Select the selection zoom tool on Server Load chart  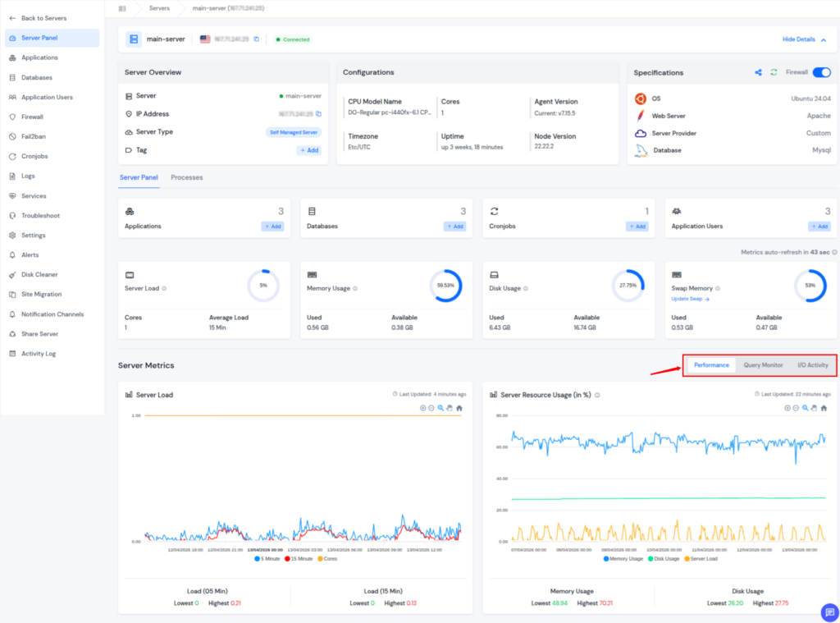pyautogui.click(x=441, y=407)
